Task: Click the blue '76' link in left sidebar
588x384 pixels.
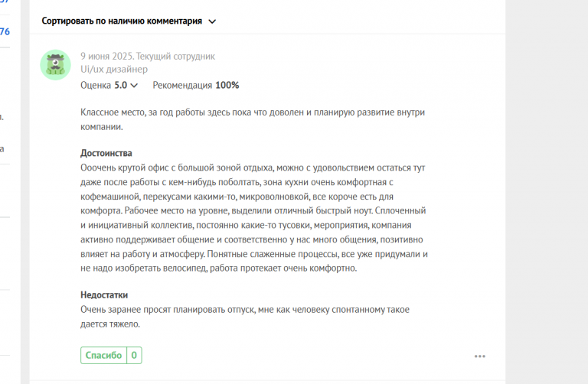Action: coord(5,31)
